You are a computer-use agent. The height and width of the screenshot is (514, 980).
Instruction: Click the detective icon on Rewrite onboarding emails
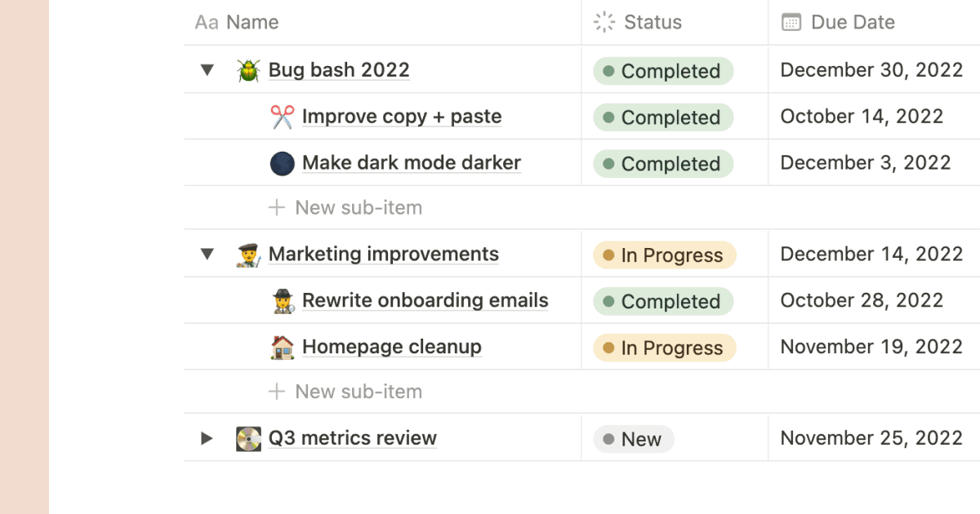coord(281,300)
